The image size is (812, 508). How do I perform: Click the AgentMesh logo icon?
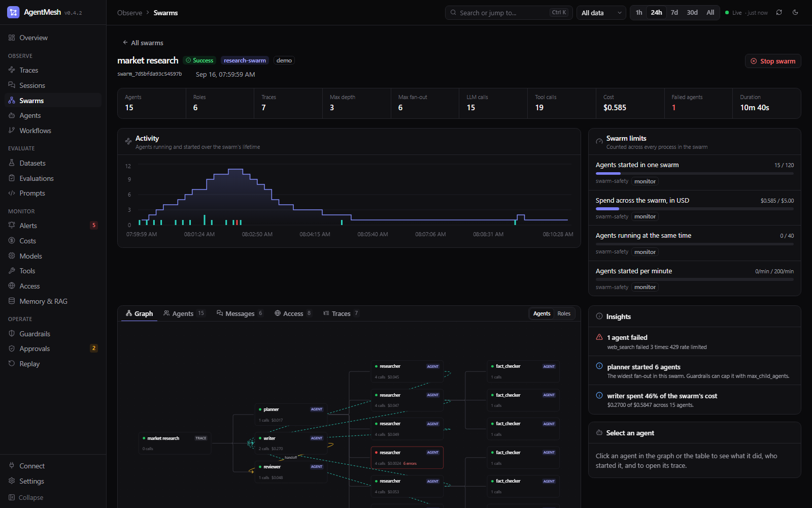tap(13, 12)
